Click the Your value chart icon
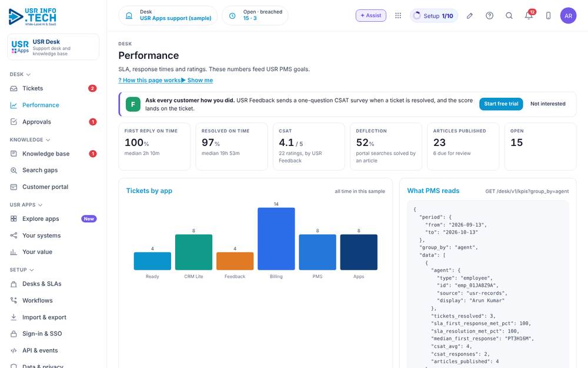 (x=14, y=252)
